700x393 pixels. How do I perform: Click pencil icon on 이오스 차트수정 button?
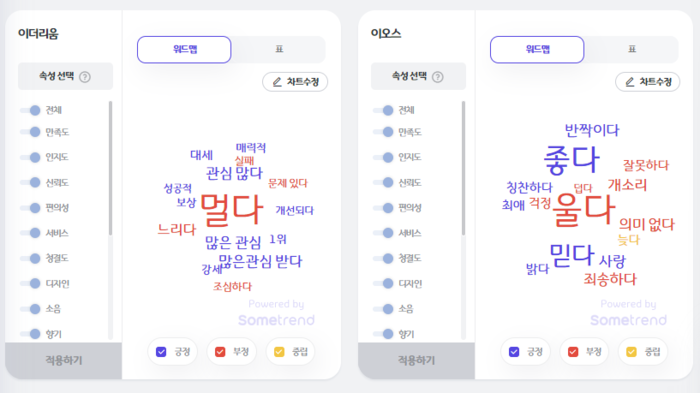point(630,82)
